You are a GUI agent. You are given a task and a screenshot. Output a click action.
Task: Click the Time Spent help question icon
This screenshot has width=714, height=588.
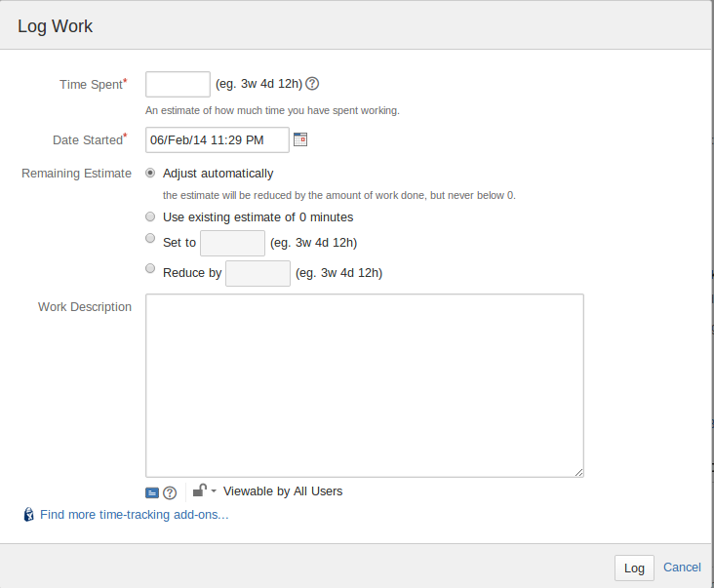click(x=313, y=84)
